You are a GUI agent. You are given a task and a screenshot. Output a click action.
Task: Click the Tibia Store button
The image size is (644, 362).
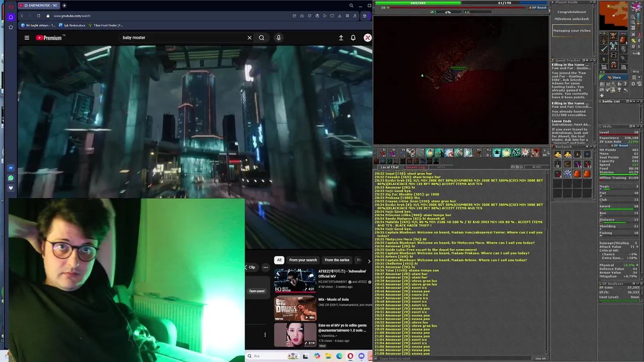click(x=613, y=77)
